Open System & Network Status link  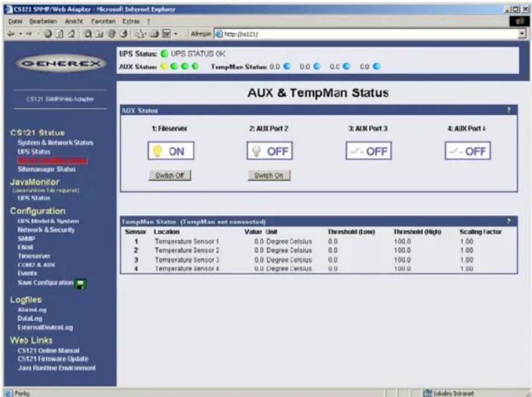click(x=55, y=143)
